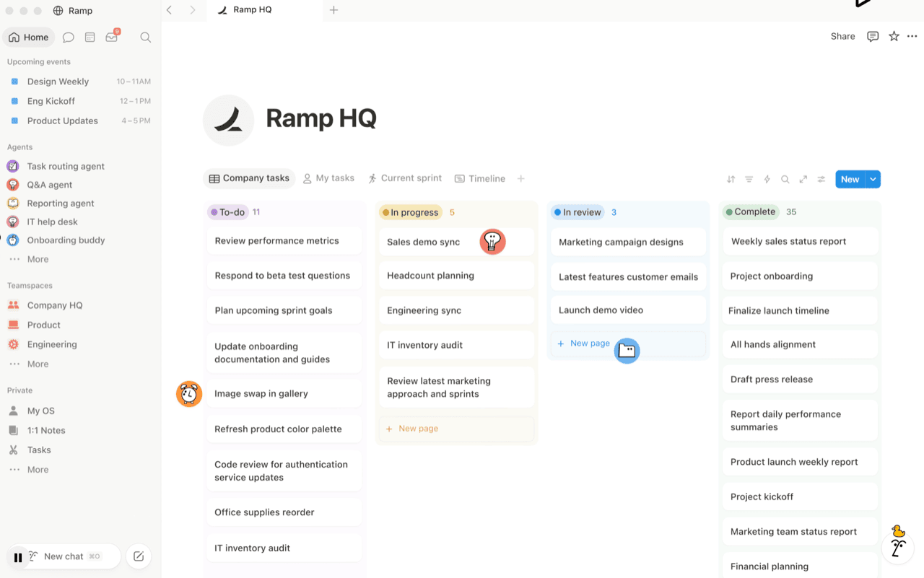The width and height of the screenshot is (924, 578).
Task: Click the expand full-page arrows icon
Action: 803,179
